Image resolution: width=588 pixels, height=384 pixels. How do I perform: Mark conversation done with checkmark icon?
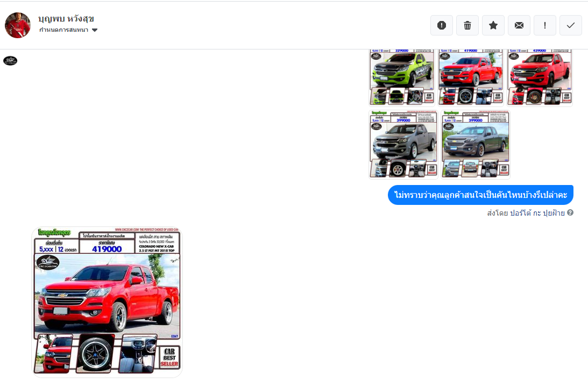pyautogui.click(x=571, y=25)
